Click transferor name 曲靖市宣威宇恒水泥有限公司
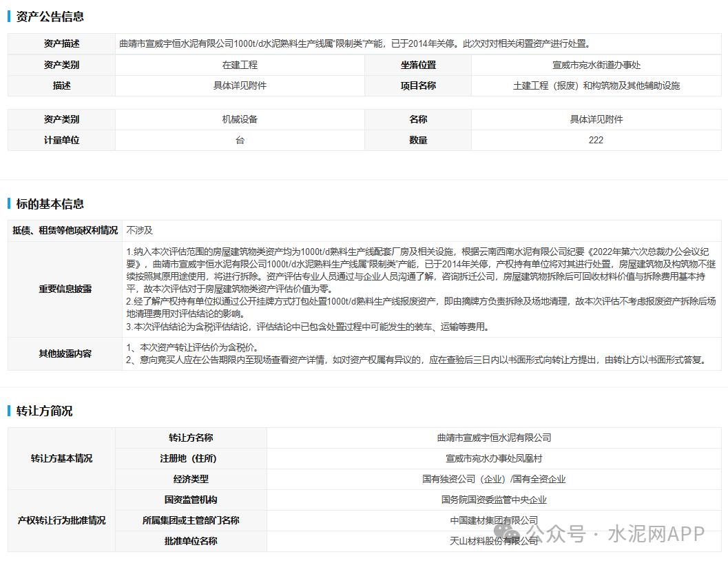This screenshot has height=563, width=728. click(x=494, y=438)
